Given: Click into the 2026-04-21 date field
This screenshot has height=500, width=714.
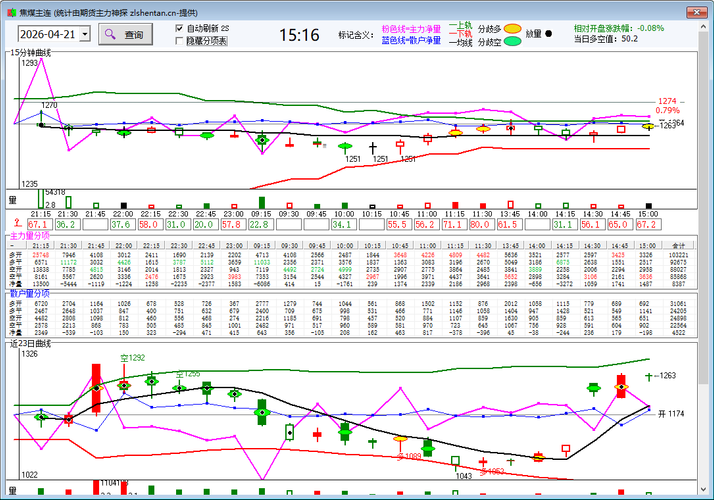Looking at the screenshot, I should coord(49,34).
